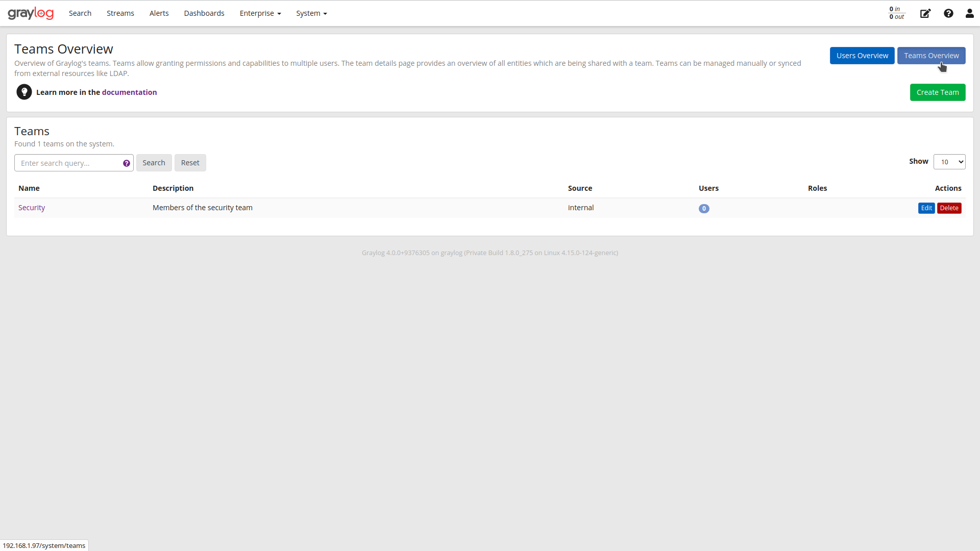Open the Show page size dropdown

pos(949,161)
